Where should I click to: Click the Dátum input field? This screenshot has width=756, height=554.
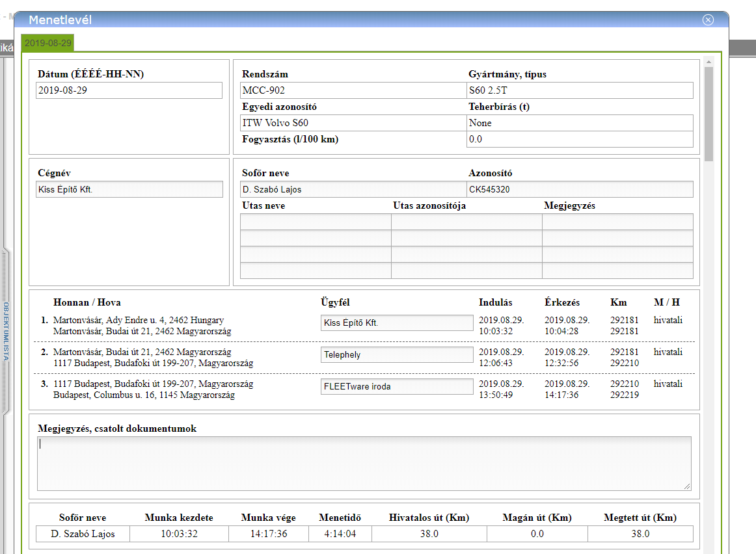129,90
